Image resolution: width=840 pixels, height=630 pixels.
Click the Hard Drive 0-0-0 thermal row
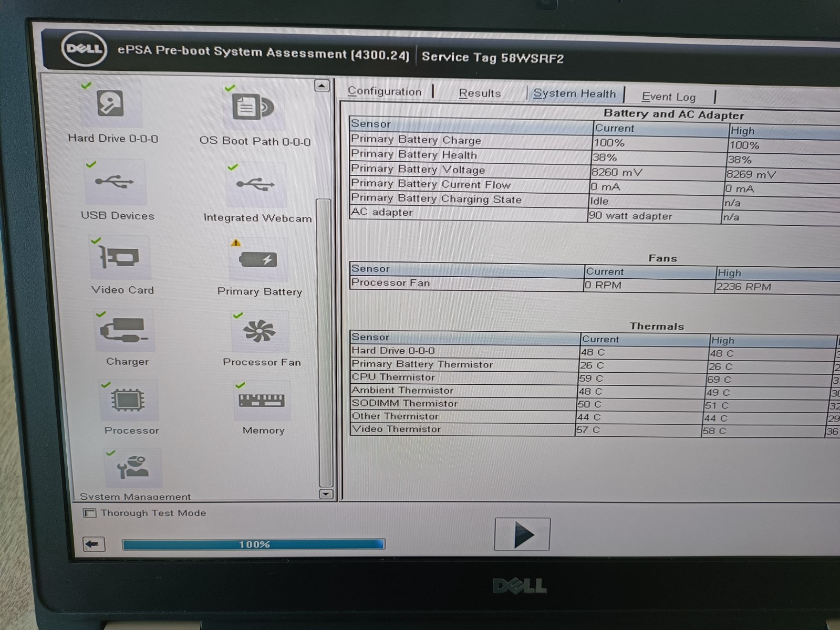[x=594, y=352]
